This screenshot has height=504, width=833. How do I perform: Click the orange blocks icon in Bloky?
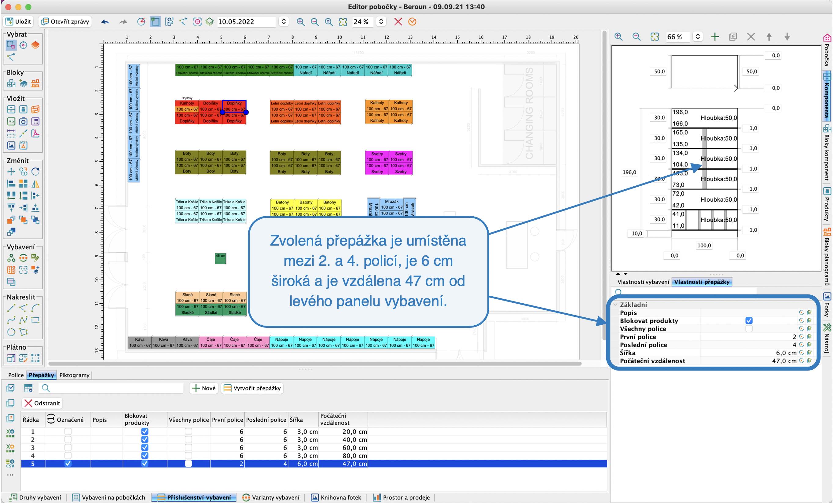coord(35,83)
